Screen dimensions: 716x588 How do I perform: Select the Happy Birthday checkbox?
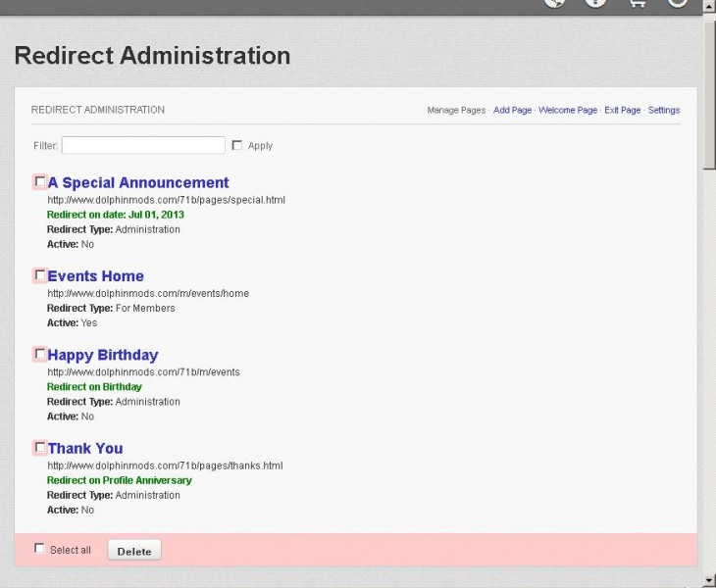tap(40, 354)
